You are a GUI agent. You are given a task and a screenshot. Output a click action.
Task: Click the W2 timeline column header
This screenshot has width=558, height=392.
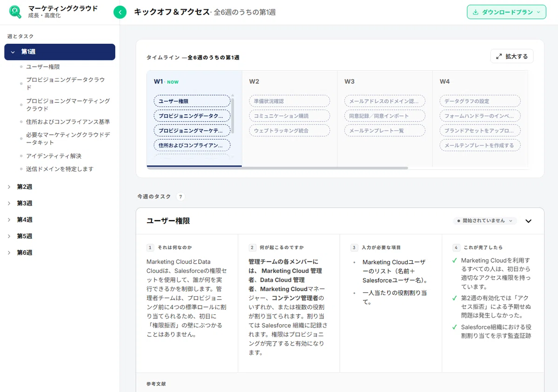(x=254, y=81)
